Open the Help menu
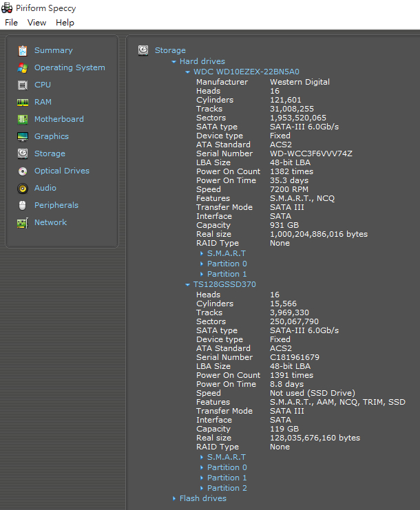Image resolution: width=420 pixels, height=510 pixels. point(65,23)
